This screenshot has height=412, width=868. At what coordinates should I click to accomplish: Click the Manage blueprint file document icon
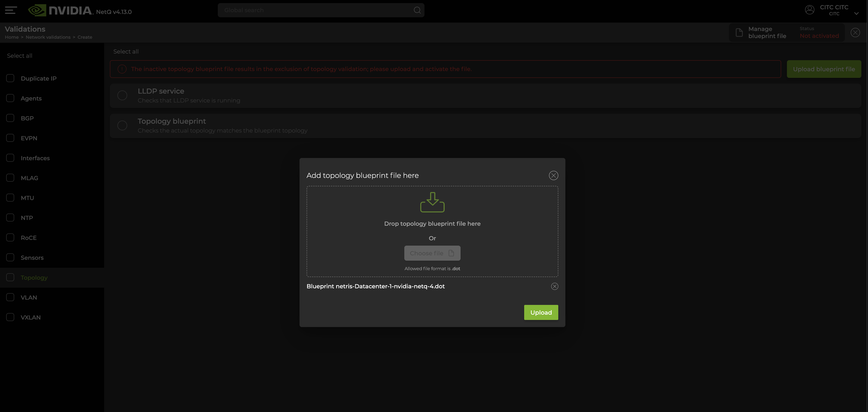(x=739, y=33)
